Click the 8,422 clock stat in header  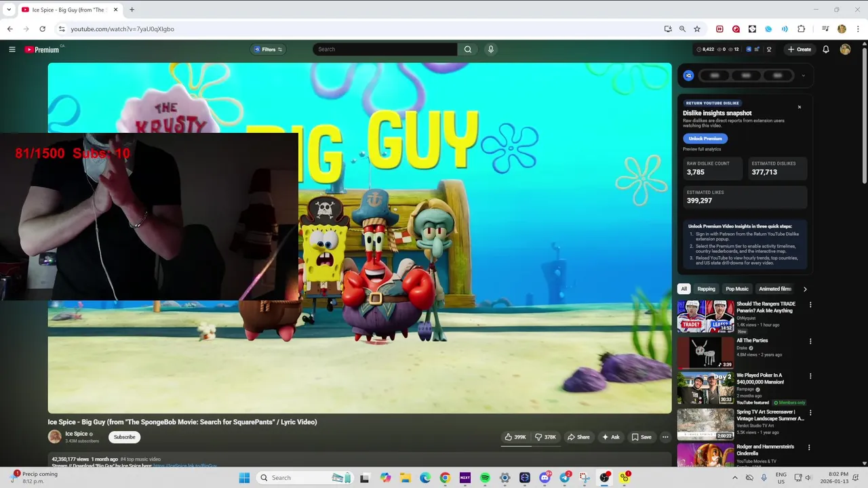[705, 49]
